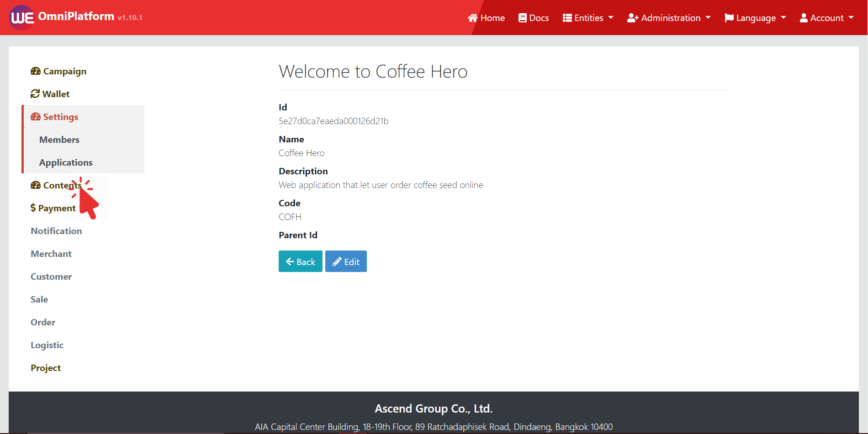Click the Docs book icon
The height and width of the screenshot is (434, 868).
click(523, 18)
